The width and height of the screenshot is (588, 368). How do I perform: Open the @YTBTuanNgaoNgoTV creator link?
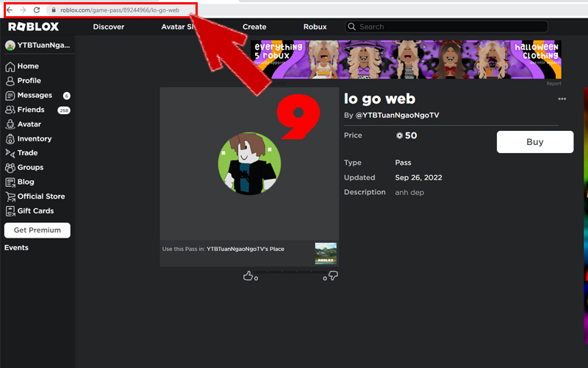pos(397,116)
